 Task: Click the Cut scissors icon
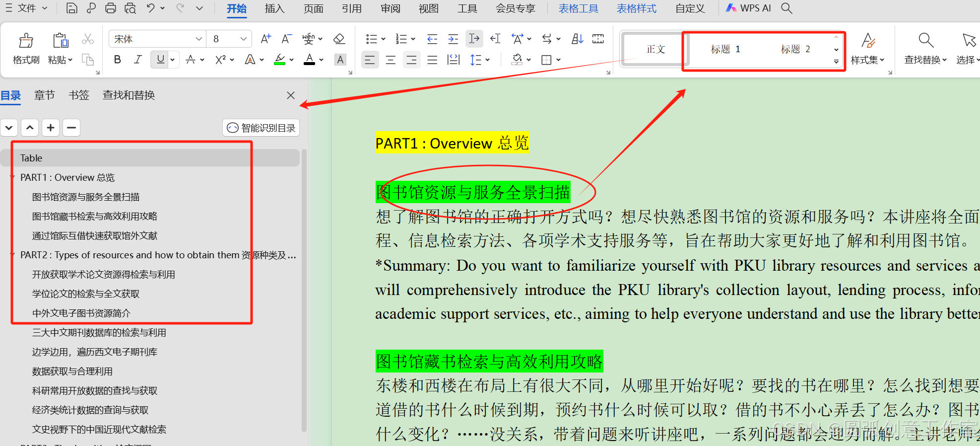click(x=88, y=39)
